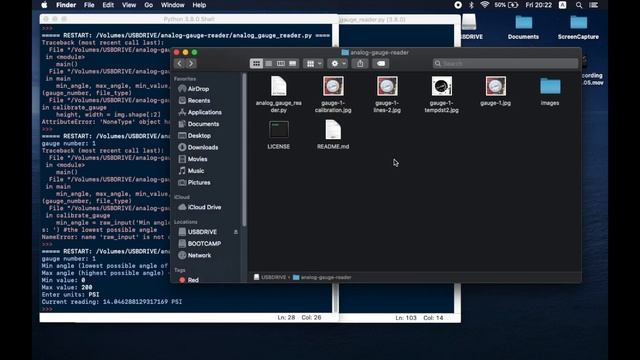Focus the Finder search field
The image size is (640, 360).
(505, 63)
